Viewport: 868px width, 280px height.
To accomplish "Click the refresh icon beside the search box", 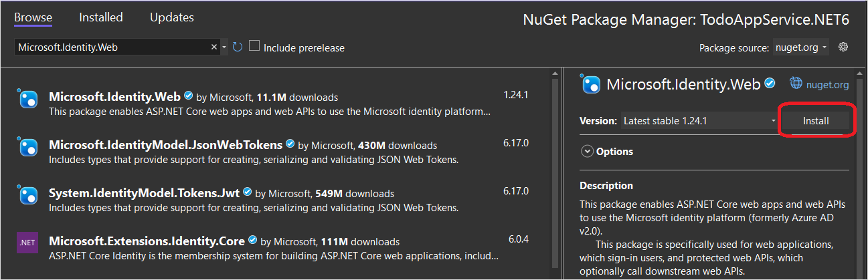I will pos(238,47).
